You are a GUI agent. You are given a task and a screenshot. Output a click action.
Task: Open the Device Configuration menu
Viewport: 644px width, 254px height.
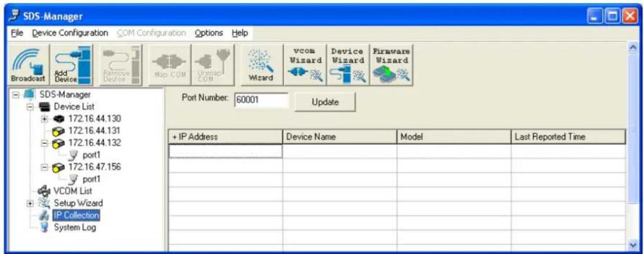70,33
